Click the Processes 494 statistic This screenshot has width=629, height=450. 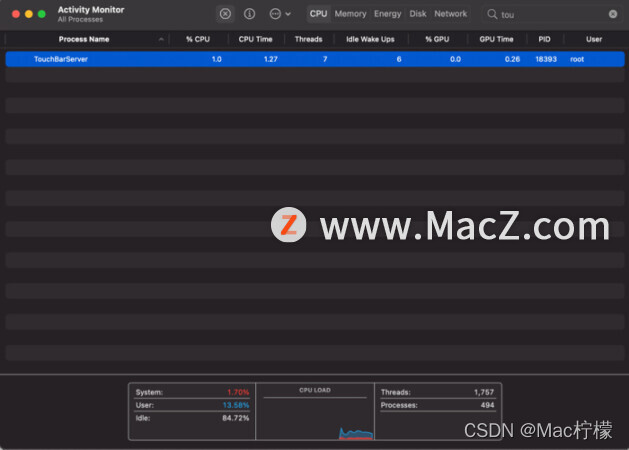[x=437, y=405]
